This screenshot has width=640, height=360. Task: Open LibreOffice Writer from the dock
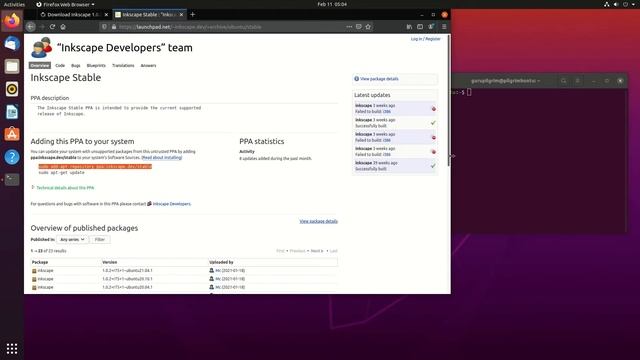pos(12,111)
